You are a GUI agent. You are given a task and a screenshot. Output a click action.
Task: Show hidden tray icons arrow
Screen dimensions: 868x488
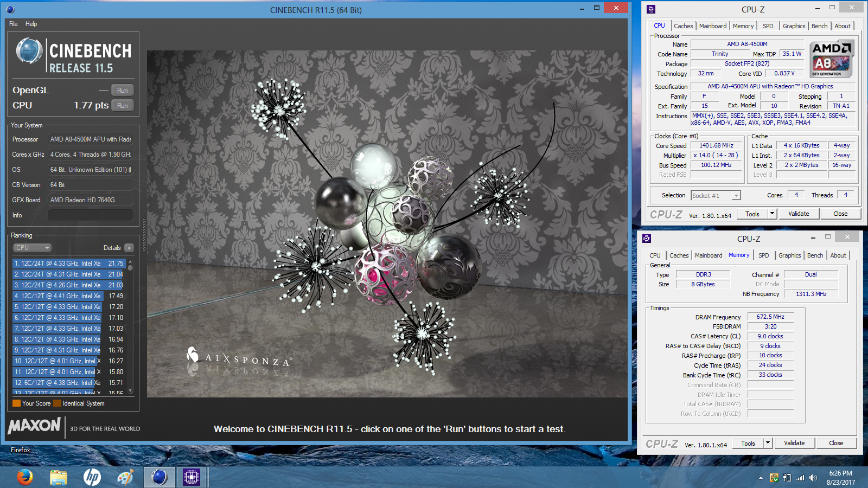click(761, 478)
